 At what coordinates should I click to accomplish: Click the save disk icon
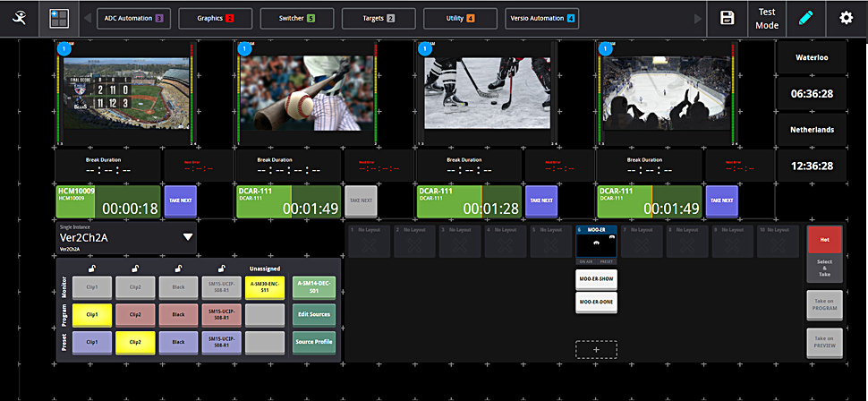point(728,18)
